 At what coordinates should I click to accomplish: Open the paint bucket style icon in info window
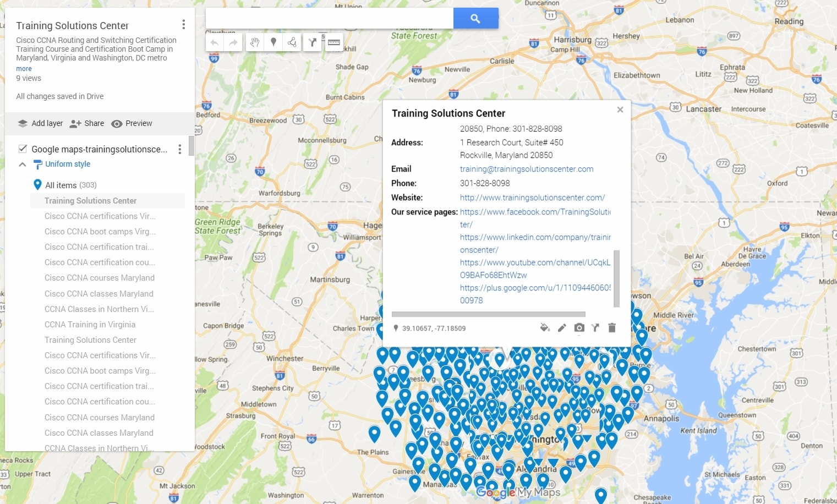pos(545,328)
